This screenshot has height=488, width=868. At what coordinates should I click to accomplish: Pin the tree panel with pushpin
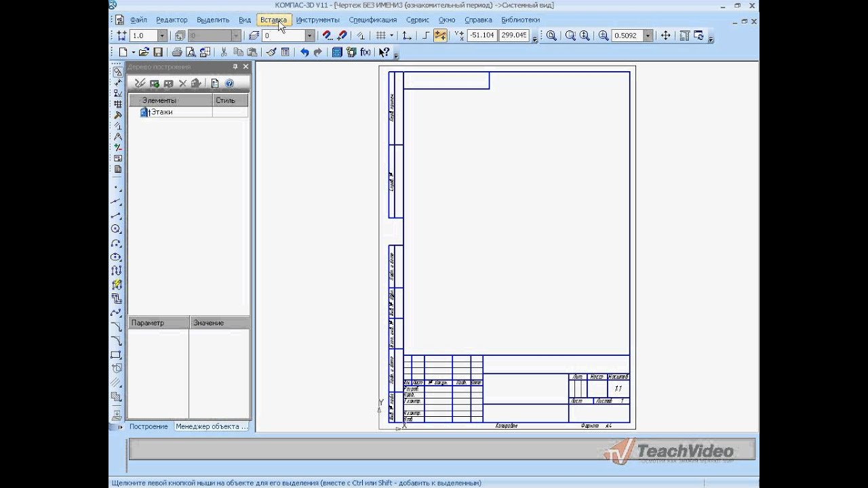pyautogui.click(x=235, y=67)
